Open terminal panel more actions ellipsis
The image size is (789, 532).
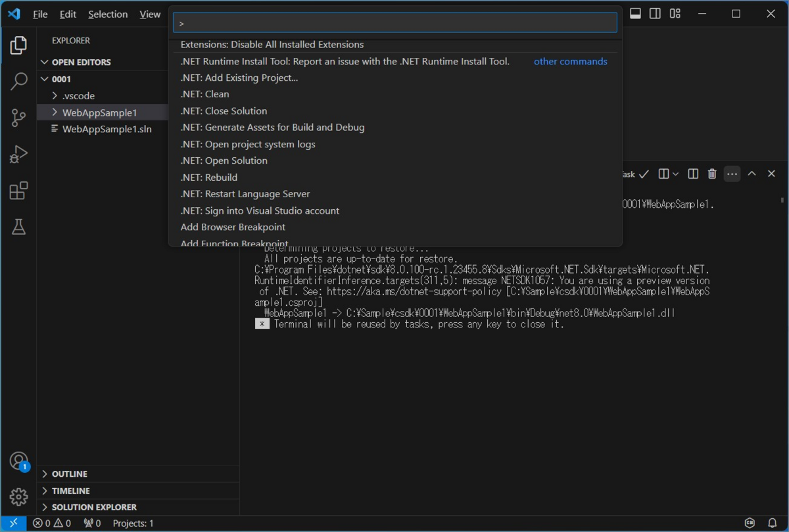point(732,174)
